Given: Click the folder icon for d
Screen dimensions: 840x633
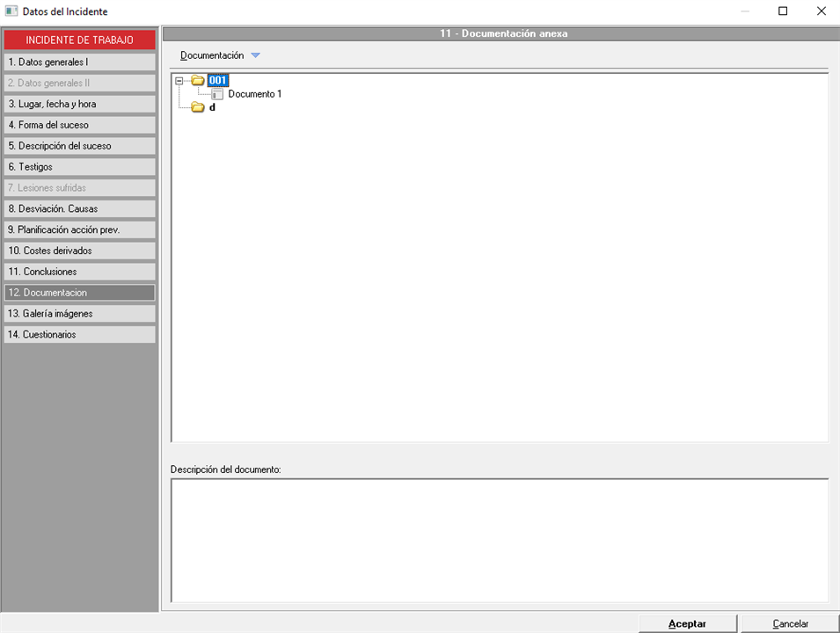Looking at the screenshot, I should click(198, 107).
